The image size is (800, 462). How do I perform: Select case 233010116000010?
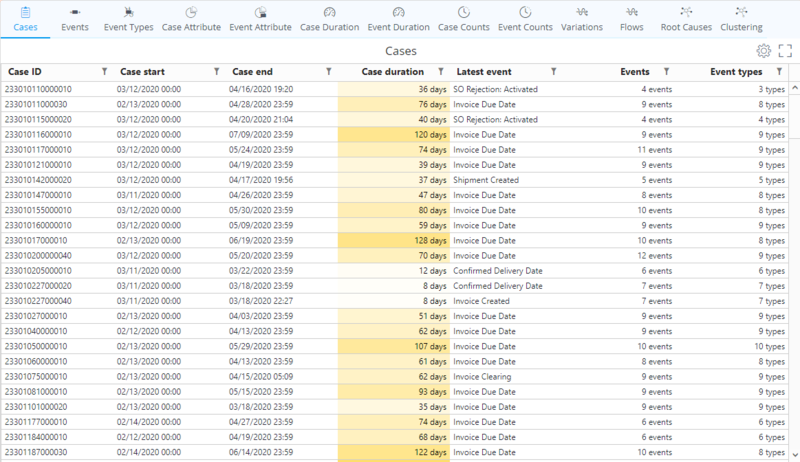[38, 135]
